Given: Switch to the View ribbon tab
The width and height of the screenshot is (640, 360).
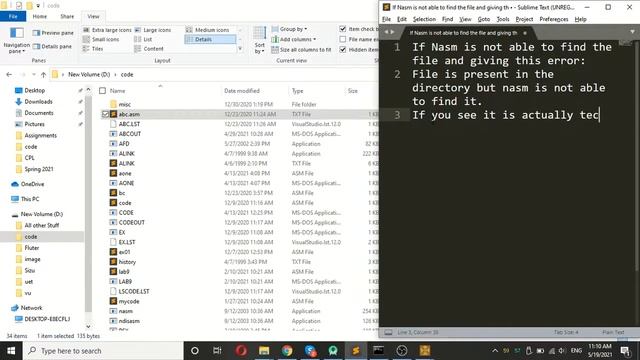Looking at the screenshot, I should pos(93,16).
